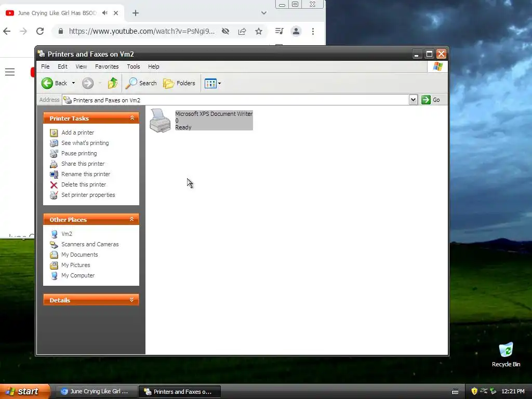The height and width of the screenshot is (399, 532).
Task: Click the eye-slash icon in Chrome's address bar
Action: pyautogui.click(x=225, y=31)
